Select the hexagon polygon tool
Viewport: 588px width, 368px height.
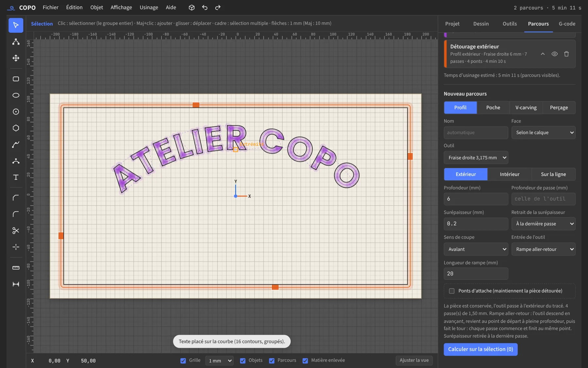16,128
